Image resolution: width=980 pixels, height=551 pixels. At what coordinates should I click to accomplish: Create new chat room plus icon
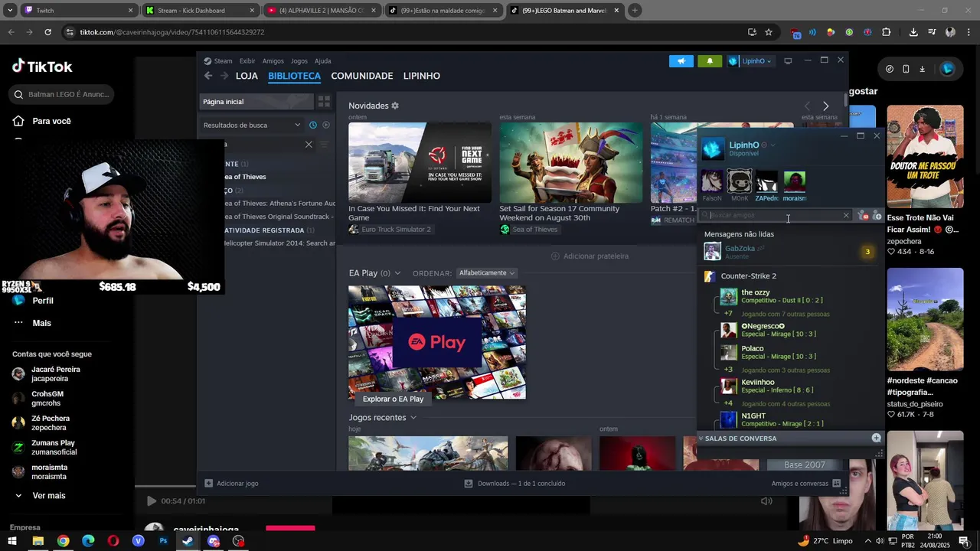click(x=876, y=439)
